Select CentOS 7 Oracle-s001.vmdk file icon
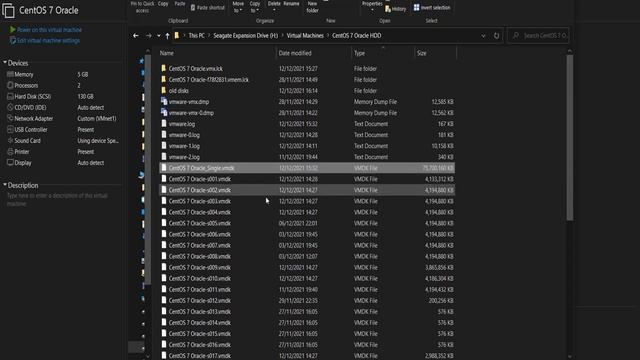640x360 pixels. (164, 178)
